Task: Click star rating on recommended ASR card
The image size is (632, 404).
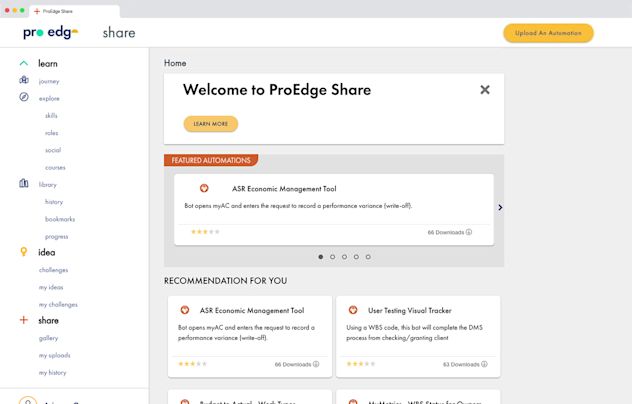Action: (193, 364)
